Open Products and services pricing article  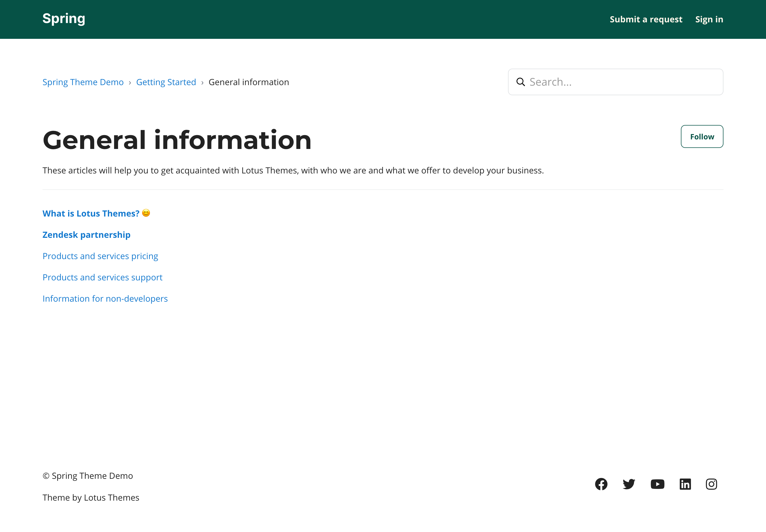tap(100, 256)
